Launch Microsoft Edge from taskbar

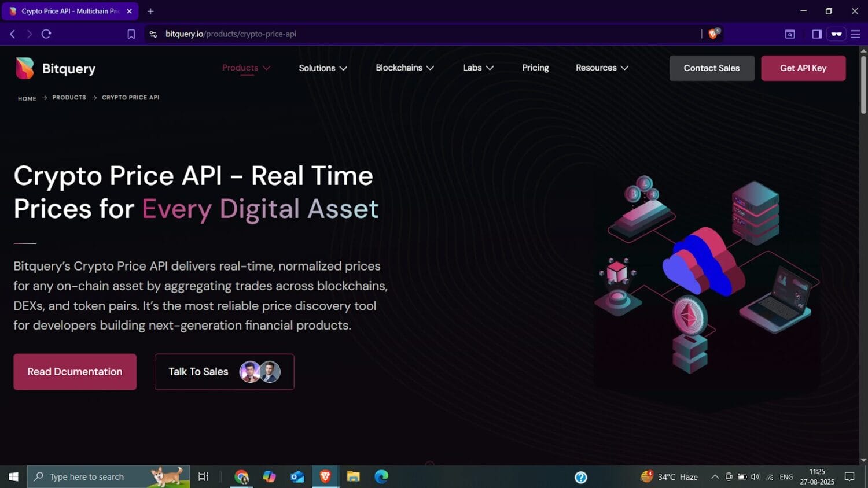click(x=381, y=476)
